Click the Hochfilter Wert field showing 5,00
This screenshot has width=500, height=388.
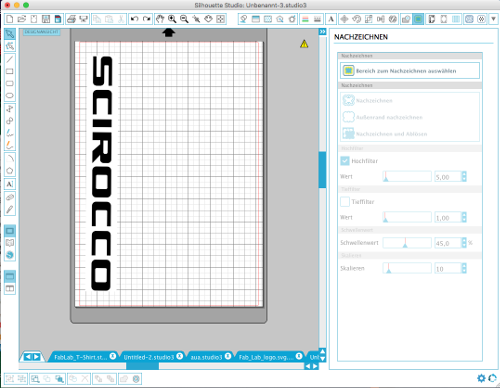tap(448, 177)
